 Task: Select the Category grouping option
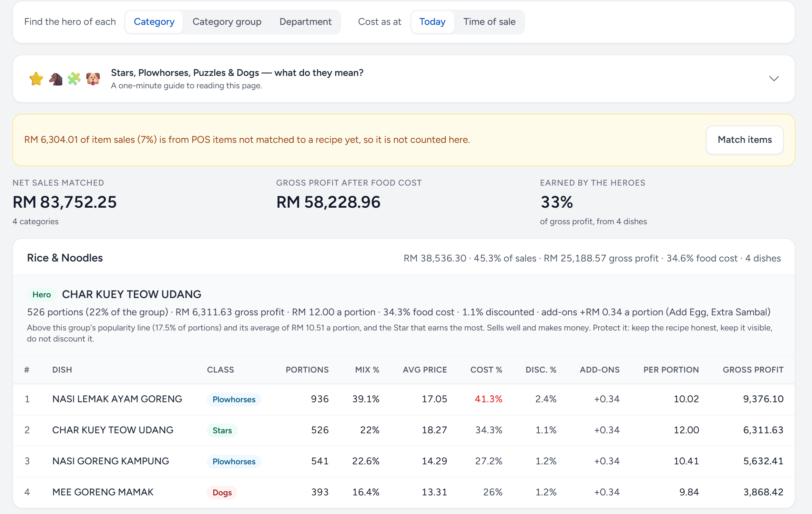[x=154, y=22]
